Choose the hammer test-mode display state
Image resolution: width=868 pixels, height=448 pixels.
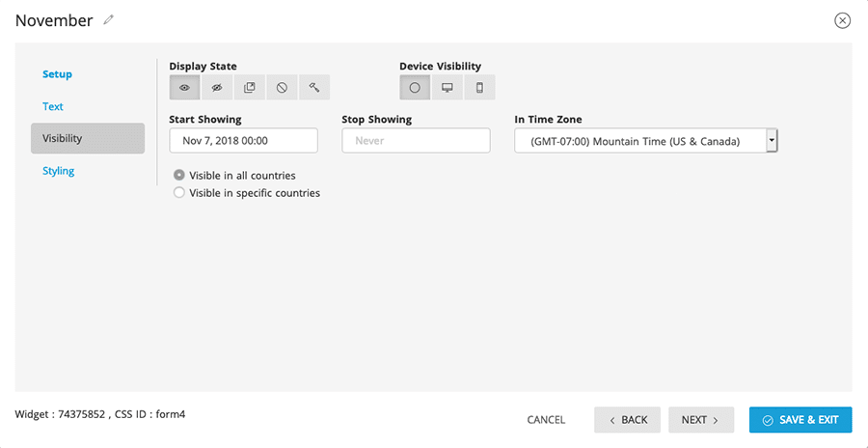point(314,88)
